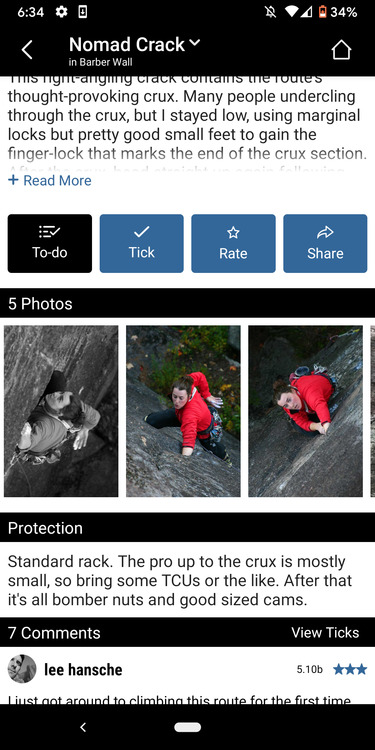Screen dimensions: 375x750
Task: Tap Android system back button
Action: click(83, 727)
